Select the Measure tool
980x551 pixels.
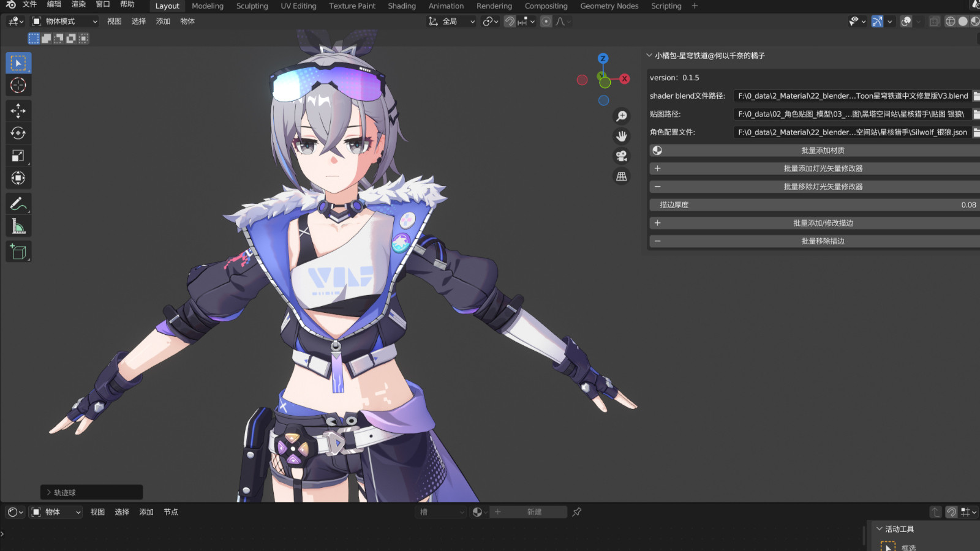18,227
